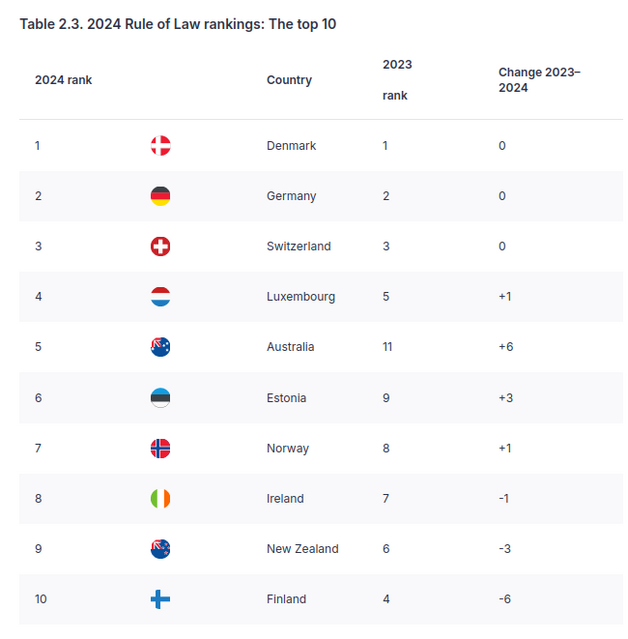The height and width of the screenshot is (639, 628).
Task: Click the Germany flag icon
Action: tap(160, 196)
